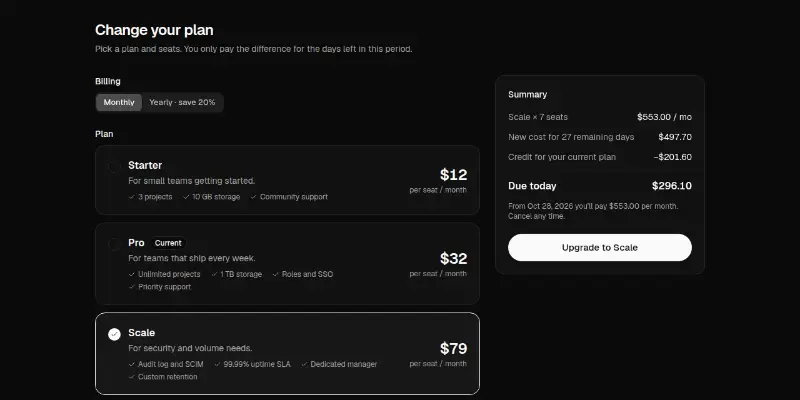The width and height of the screenshot is (800, 400).
Task: Click '3 projects' feature in Starter
Action: [x=151, y=197]
